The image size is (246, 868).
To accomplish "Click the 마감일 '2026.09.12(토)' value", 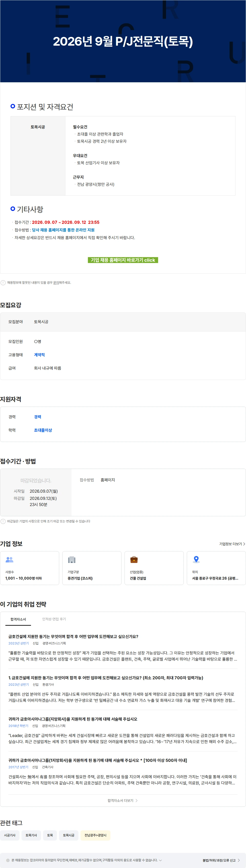I will 43,498.
